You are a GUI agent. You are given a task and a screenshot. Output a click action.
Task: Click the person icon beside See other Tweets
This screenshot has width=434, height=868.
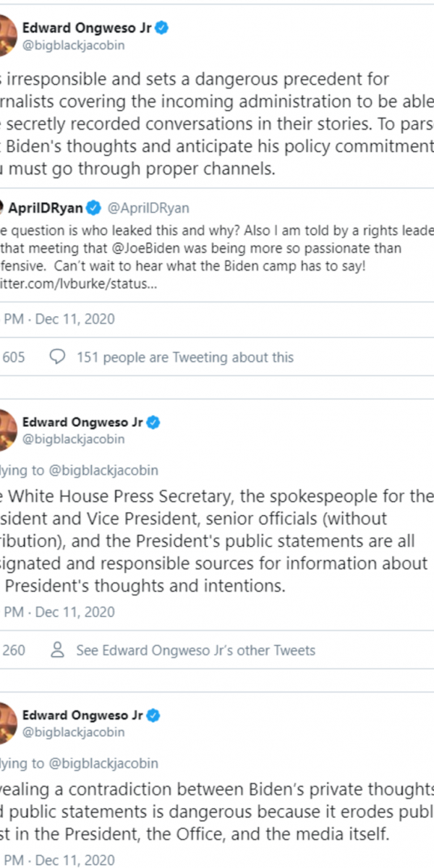pyautogui.click(x=58, y=650)
